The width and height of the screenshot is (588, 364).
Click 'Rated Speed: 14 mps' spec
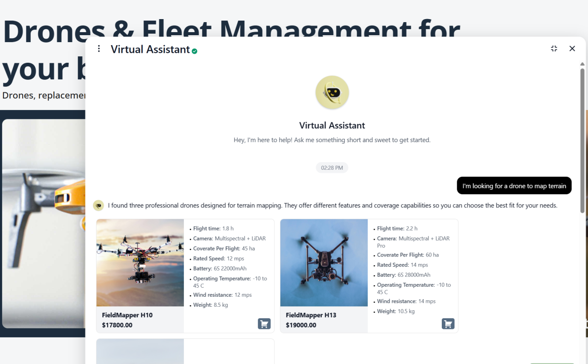(x=403, y=265)
